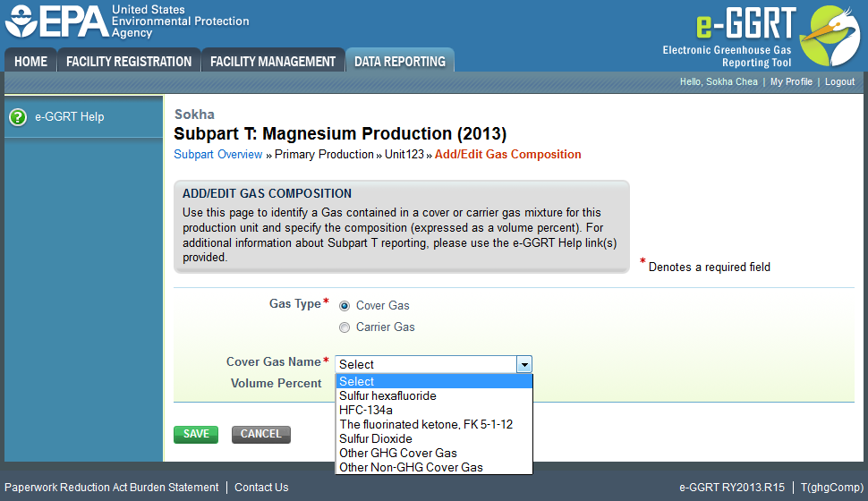This screenshot has width=868, height=501.
Task: Click the Hello, Sokha Chea greeting
Action: [719, 82]
